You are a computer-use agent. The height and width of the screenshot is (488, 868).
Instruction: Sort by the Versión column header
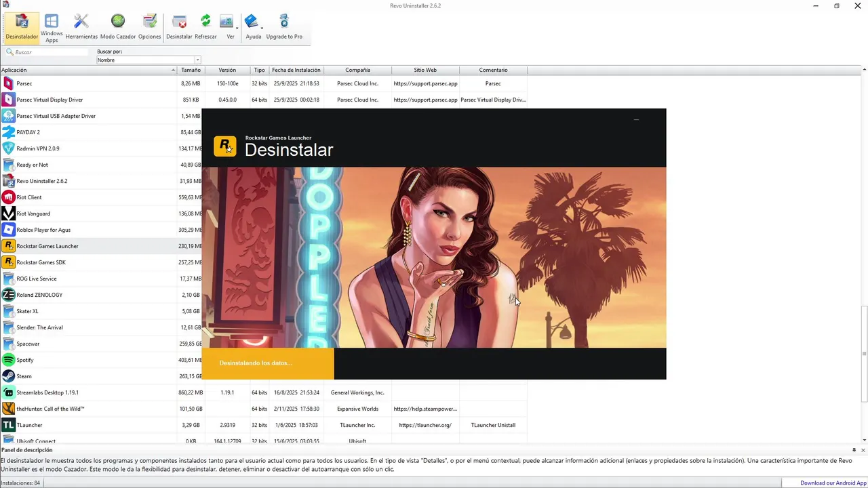coord(227,70)
